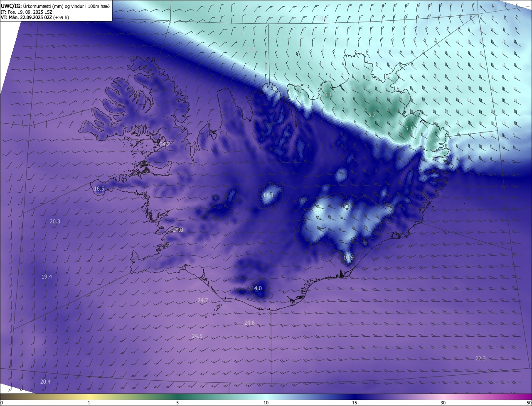The width and height of the screenshot is (532, 406).
Task: Click the 19.4 value label
Action: point(47,276)
